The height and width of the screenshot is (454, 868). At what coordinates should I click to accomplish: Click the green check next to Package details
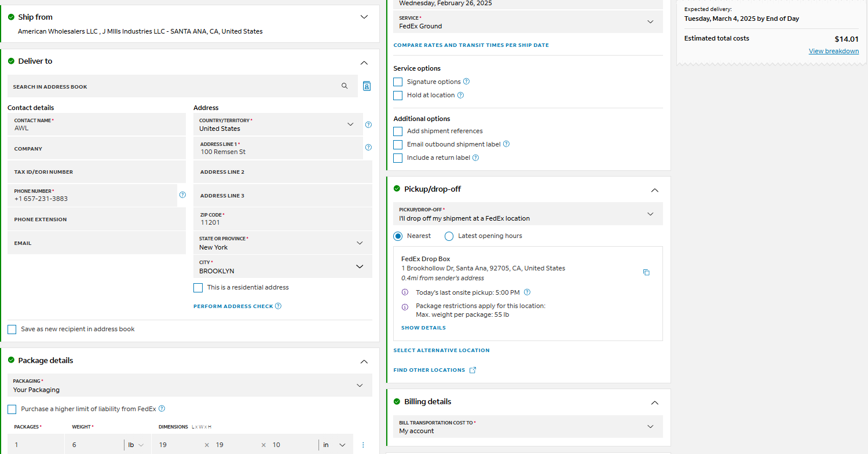coord(11,360)
